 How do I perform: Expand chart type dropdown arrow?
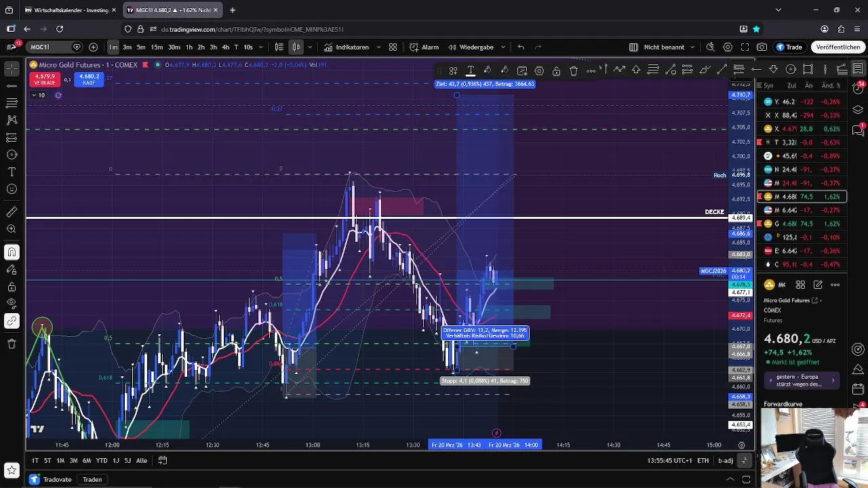click(310, 47)
